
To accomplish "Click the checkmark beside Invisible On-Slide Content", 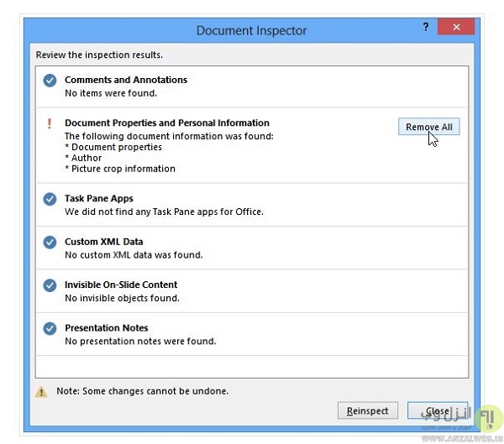I will tap(50, 285).
